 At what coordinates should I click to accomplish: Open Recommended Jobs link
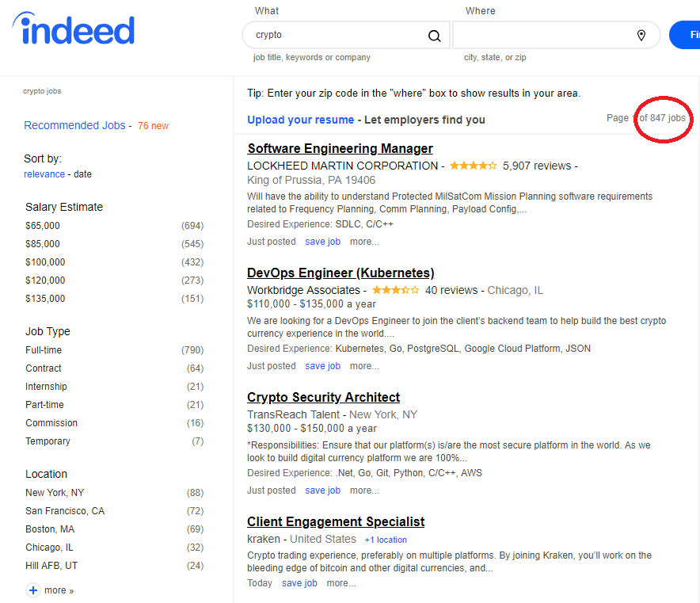[74, 125]
